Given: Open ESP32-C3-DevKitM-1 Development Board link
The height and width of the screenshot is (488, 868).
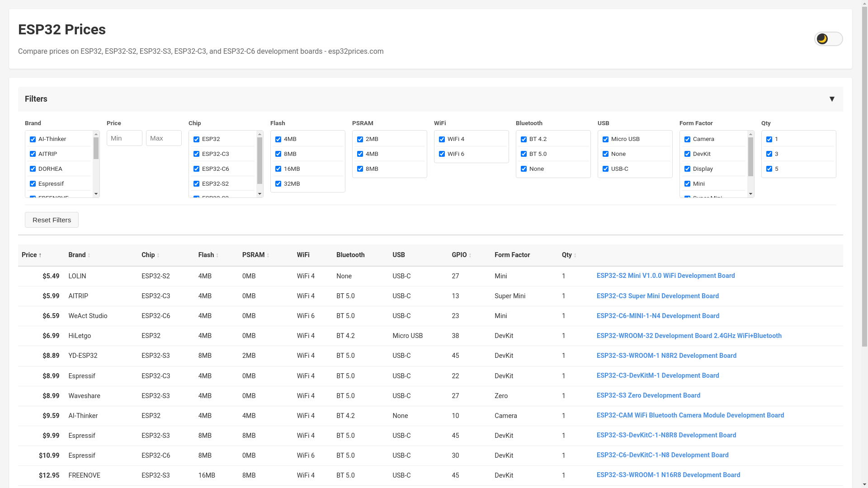Looking at the screenshot, I should [658, 375].
